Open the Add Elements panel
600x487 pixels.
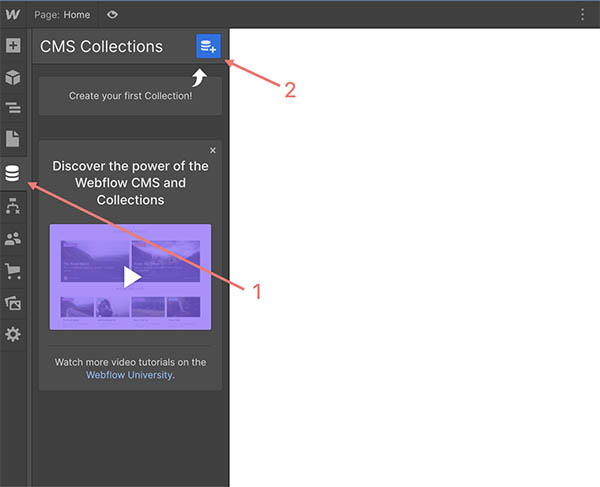click(13, 46)
